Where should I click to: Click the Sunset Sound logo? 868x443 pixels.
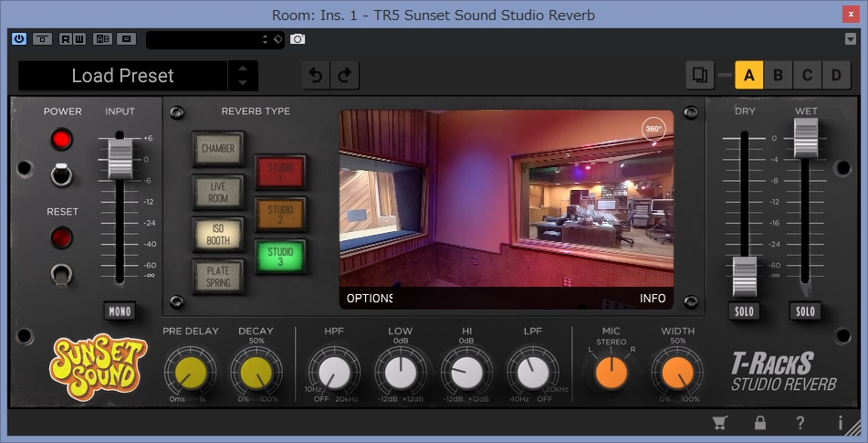coord(98,366)
